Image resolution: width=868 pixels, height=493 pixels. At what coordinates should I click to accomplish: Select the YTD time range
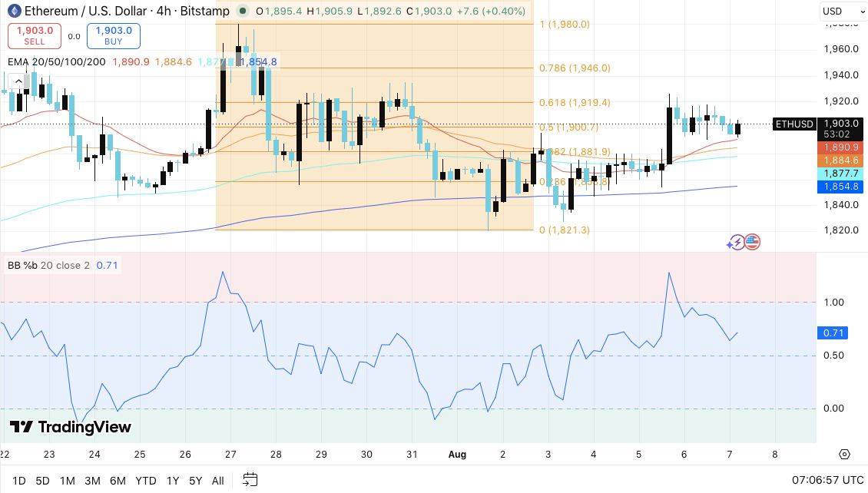pyautogui.click(x=146, y=480)
